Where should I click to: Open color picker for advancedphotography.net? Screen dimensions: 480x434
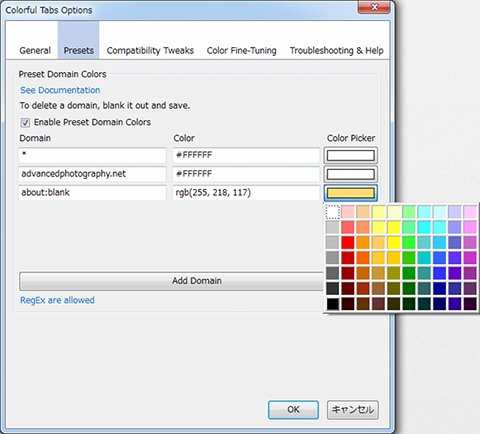point(350,174)
